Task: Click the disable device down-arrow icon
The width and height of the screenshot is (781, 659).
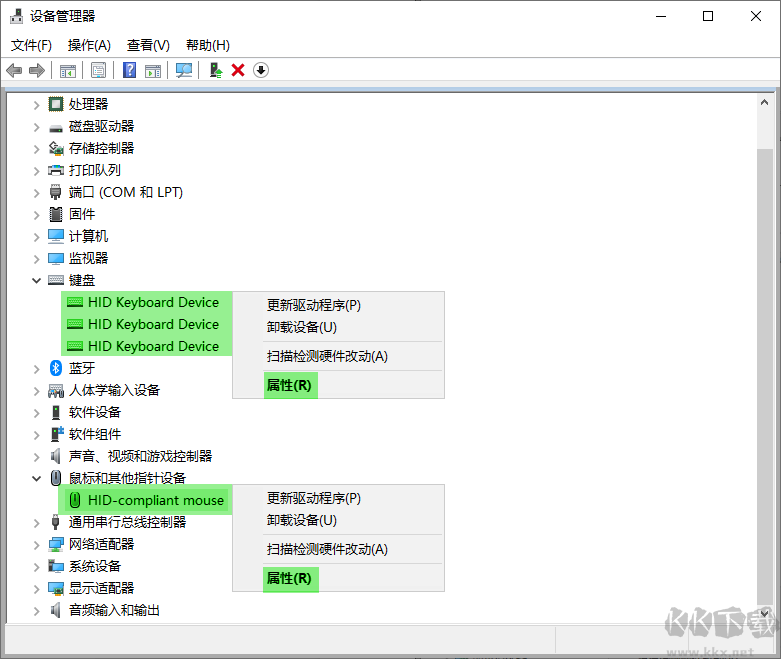Action: [x=261, y=70]
